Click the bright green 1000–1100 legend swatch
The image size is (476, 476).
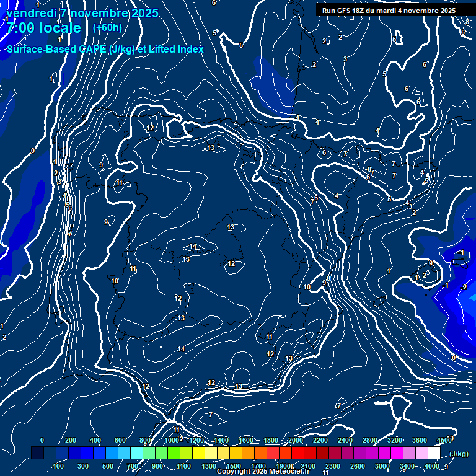174,452
